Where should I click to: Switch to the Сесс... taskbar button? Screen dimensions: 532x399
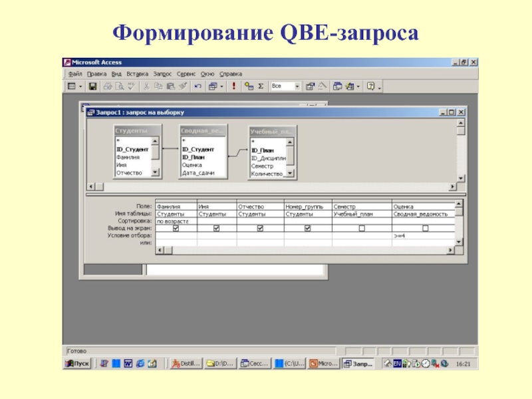click(255, 364)
